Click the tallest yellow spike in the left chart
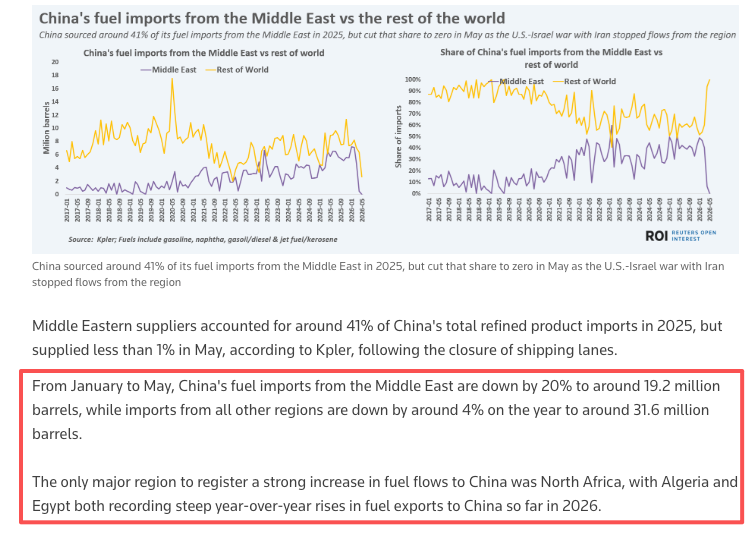 pyautogui.click(x=172, y=80)
